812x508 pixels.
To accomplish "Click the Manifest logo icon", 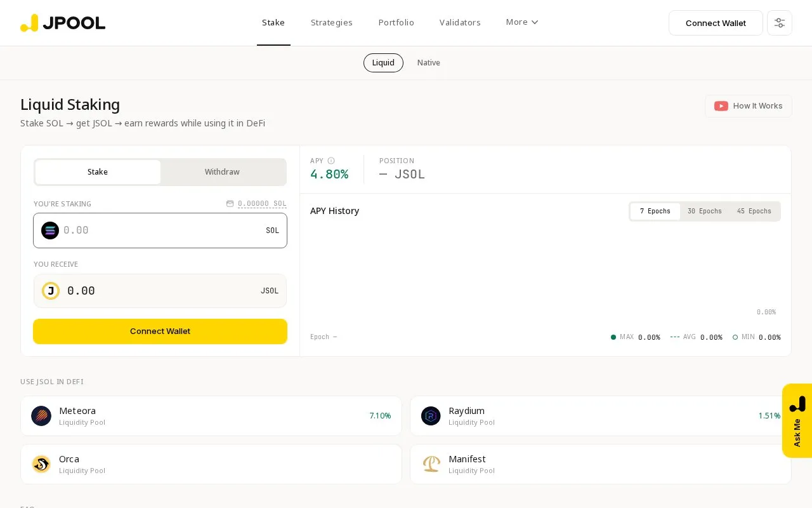I will click(x=431, y=464).
